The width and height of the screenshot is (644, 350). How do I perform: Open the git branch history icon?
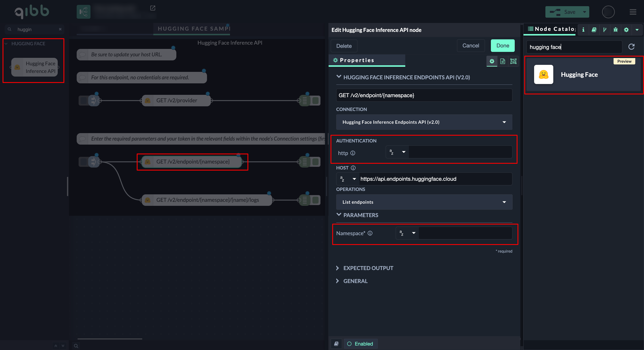click(605, 30)
